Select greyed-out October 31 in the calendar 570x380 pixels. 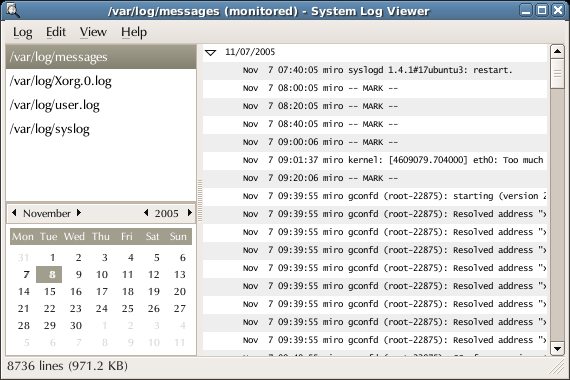[23, 258]
